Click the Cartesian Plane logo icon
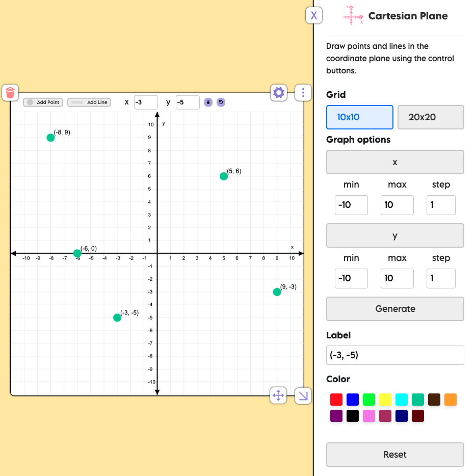Screen dimensions: 475x476 [353, 16]
